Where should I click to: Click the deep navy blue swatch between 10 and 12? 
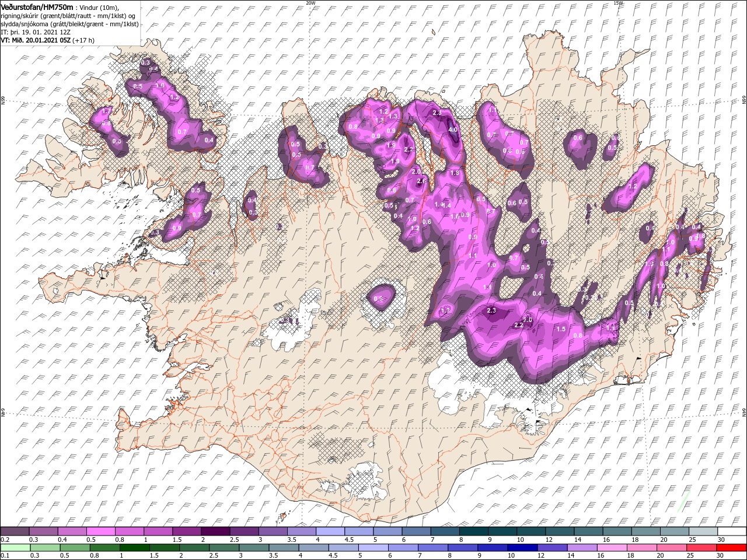[521, 548]
